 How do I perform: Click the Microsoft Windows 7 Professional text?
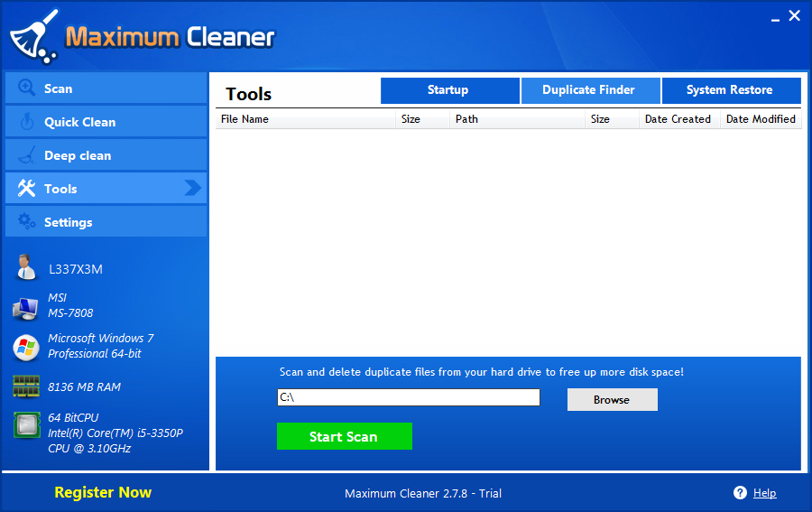click(x=101, y=346)
